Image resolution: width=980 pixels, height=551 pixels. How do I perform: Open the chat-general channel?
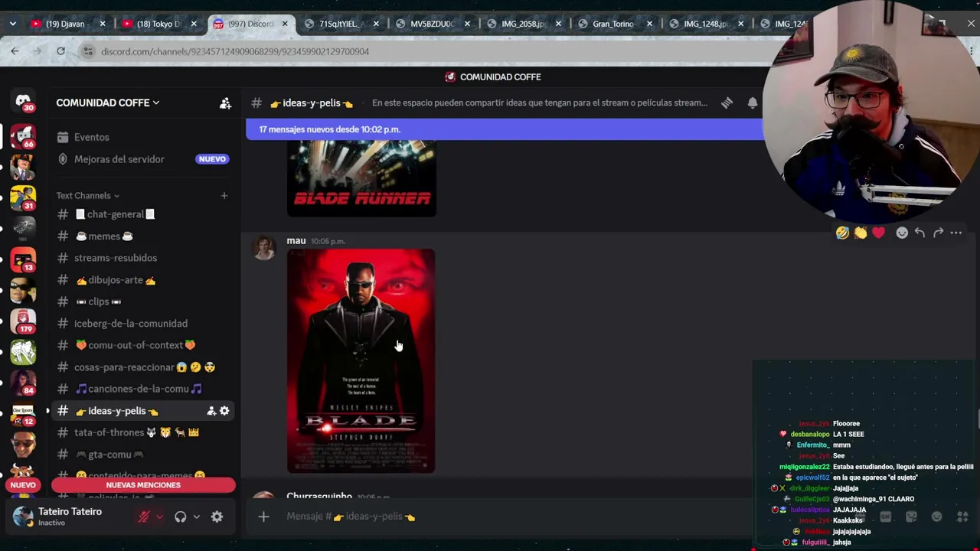pos(143,214)
